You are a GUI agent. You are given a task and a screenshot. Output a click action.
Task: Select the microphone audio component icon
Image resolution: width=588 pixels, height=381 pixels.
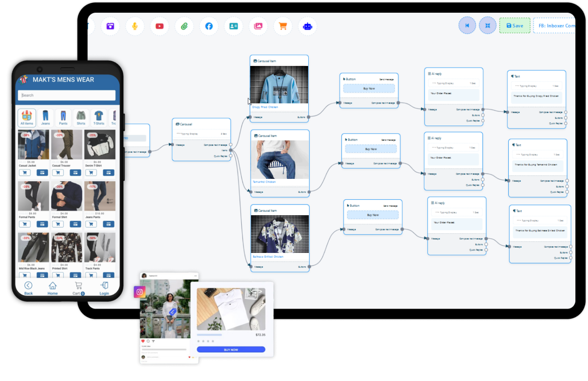point(135,26)
